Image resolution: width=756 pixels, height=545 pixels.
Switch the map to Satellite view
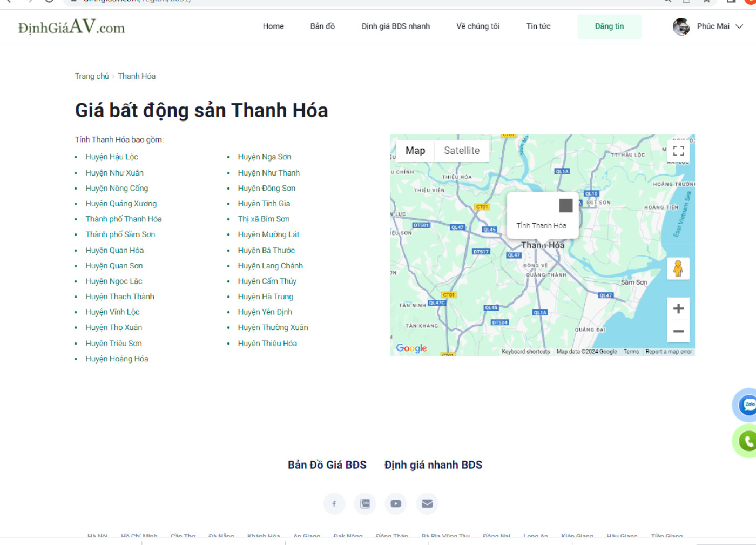[462, 151]
